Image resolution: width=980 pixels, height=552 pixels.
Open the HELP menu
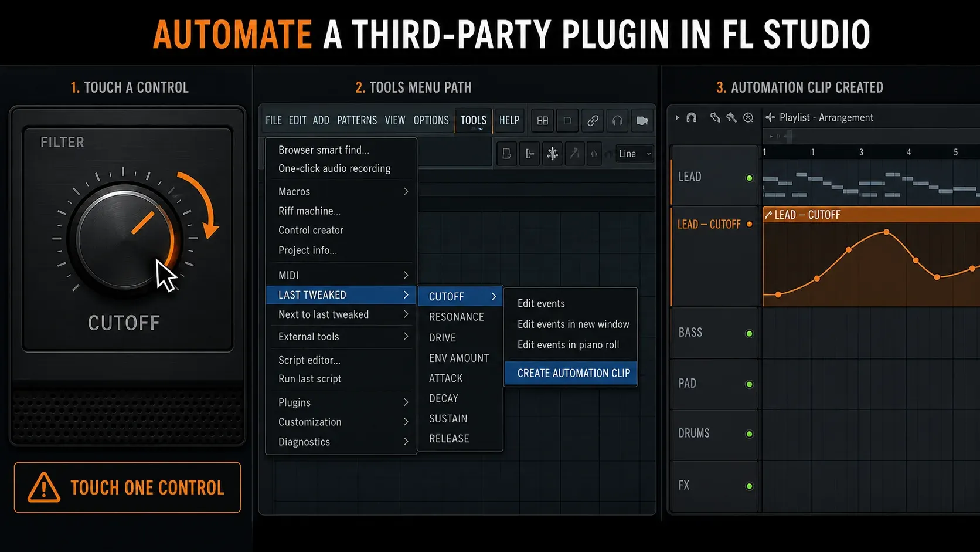point(509,120)
